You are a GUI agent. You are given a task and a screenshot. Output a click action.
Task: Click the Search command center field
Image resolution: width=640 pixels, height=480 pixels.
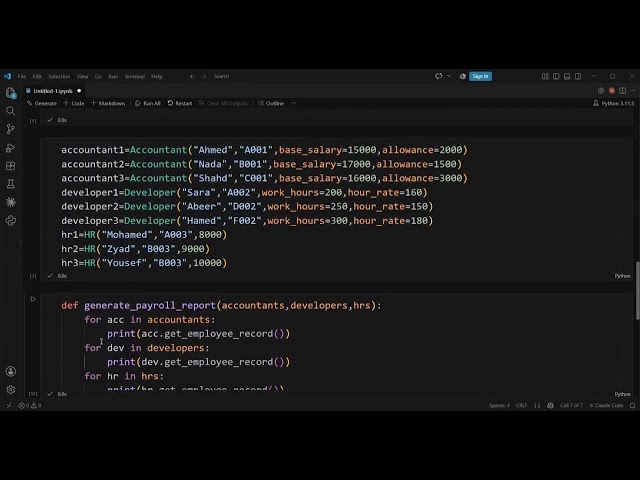[x=320, y=76]
